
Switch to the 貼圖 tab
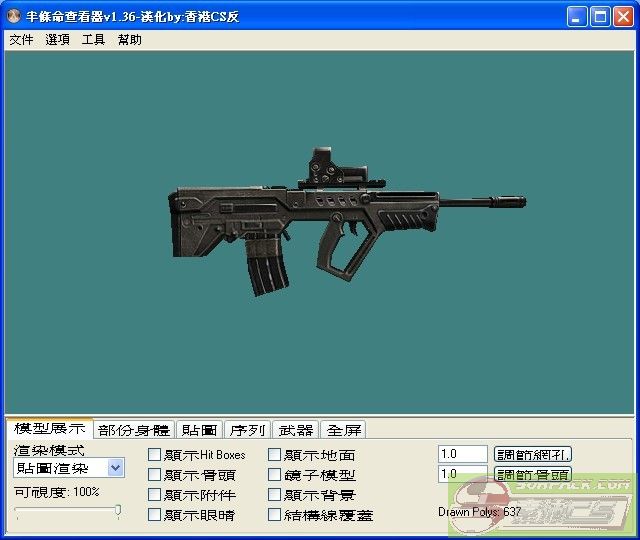coord(199,430)
